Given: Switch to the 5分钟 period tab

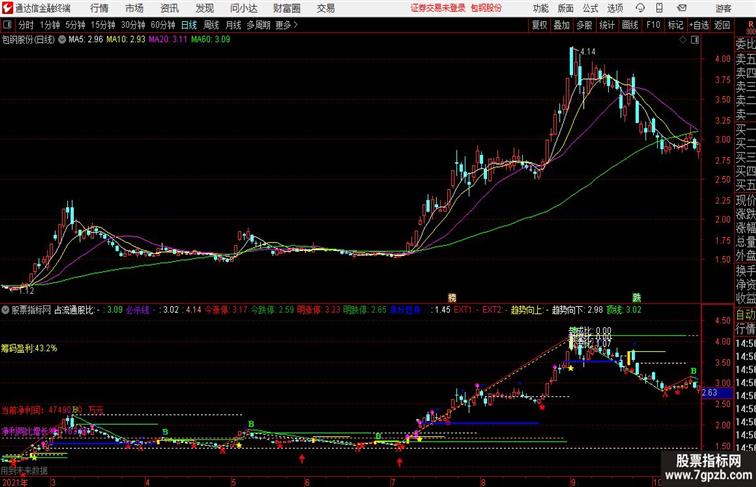Looking at the screenshot, I should [x=75, y=25].
